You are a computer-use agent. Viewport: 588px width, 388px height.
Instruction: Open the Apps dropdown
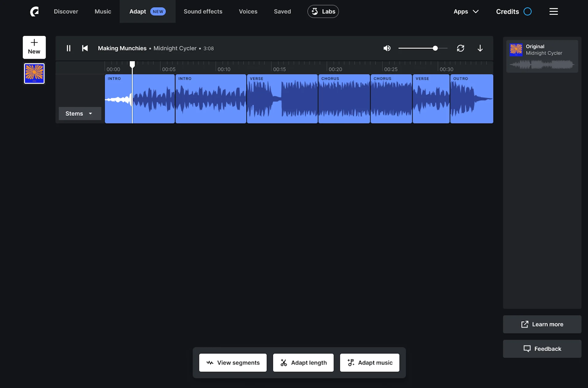(466, 11)
